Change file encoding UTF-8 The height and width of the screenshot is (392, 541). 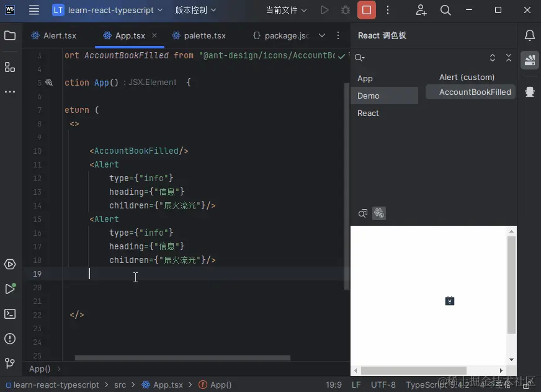pos(383,385)
